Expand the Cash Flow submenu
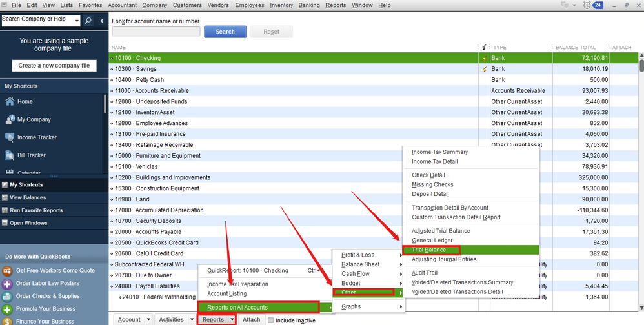The height and width of the screenshot is (325, 644). [x=369, y=273]
